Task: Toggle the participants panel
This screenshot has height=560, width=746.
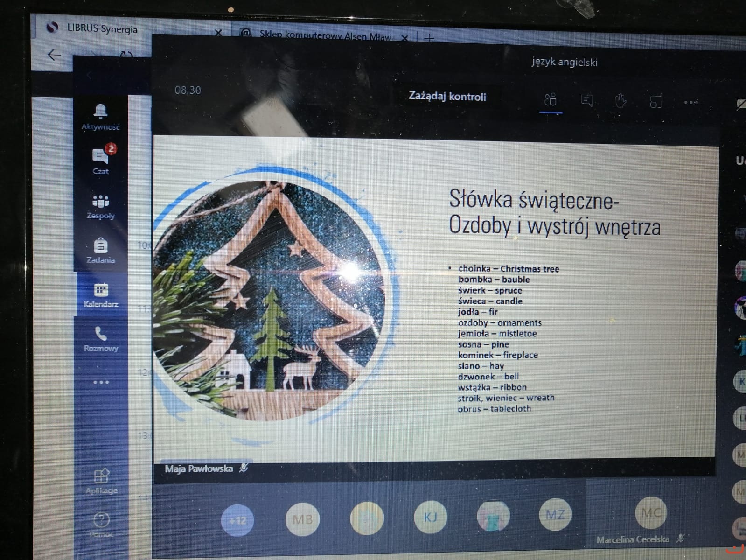Action: pyautogui.click(x=551, y=100)
